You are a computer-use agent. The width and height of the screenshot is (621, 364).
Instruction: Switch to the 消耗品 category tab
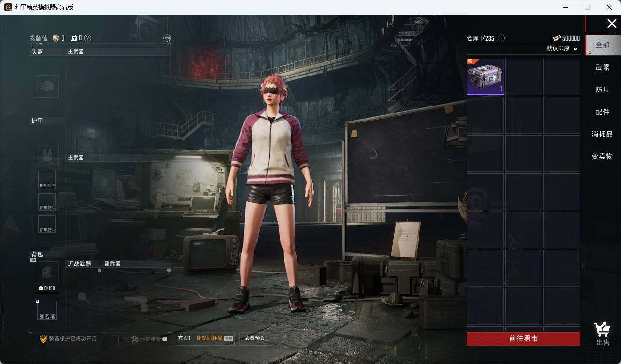(603, 135)
